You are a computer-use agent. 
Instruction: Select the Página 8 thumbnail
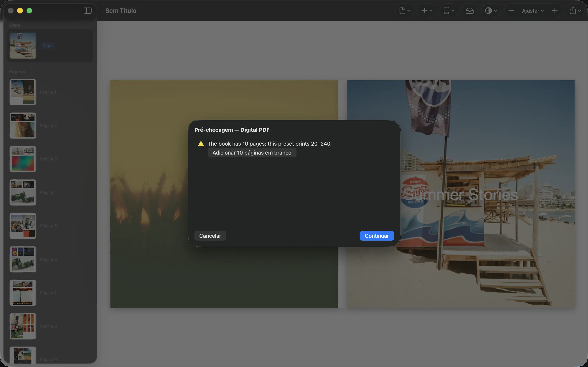pyautogui.click(x=23, y=326)
